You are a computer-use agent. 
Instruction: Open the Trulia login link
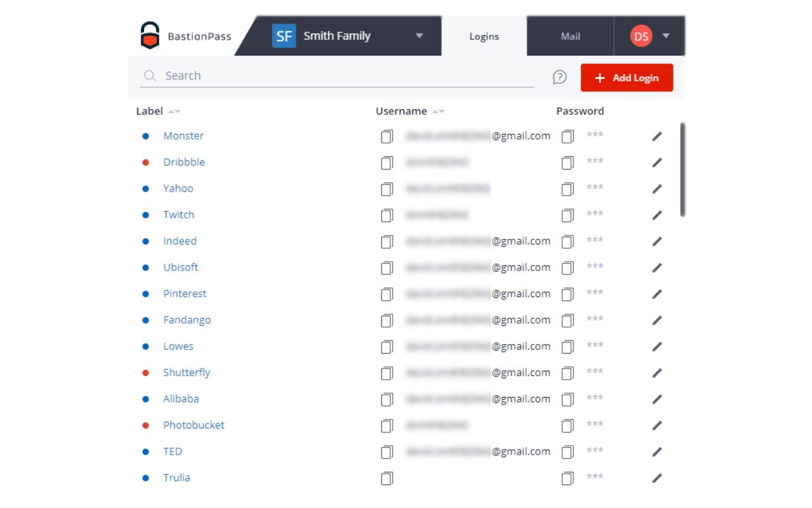pyautogui.click(x=176, y=478)
